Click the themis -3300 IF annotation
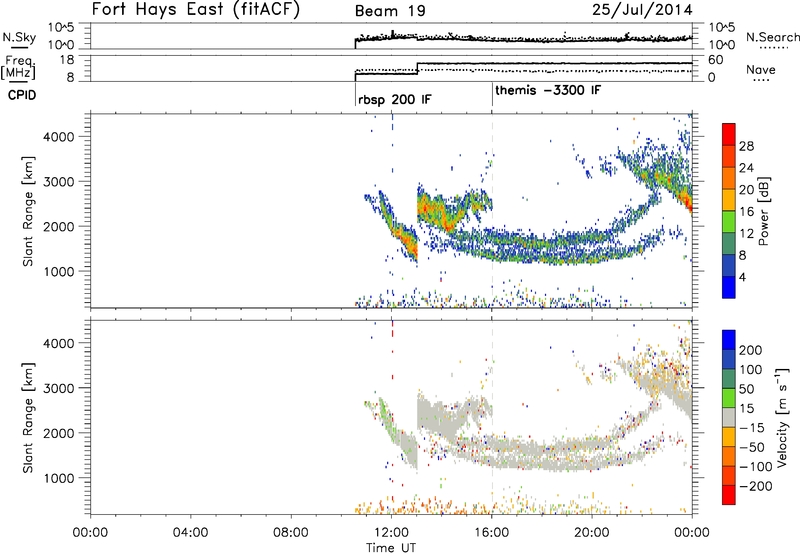The width and height of the screenshot is (800, 554). point(548,90)
